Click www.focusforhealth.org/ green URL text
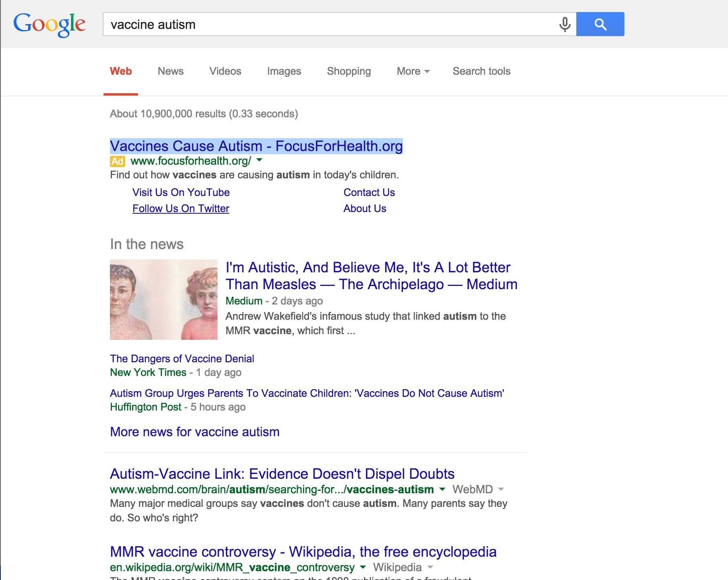The image size is (728, 580). coord(191,161)
